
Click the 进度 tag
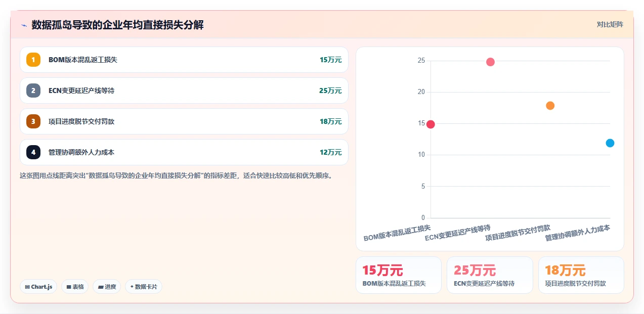click(107, 287)
